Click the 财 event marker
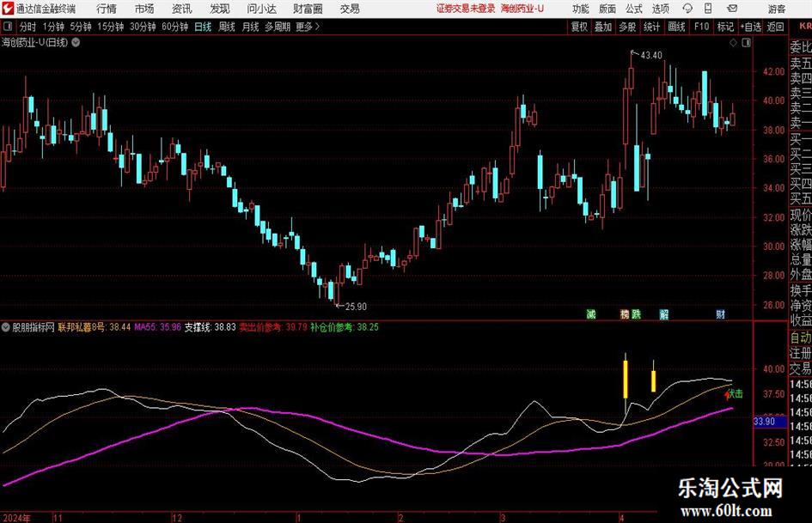 click(x=720, y=313)
